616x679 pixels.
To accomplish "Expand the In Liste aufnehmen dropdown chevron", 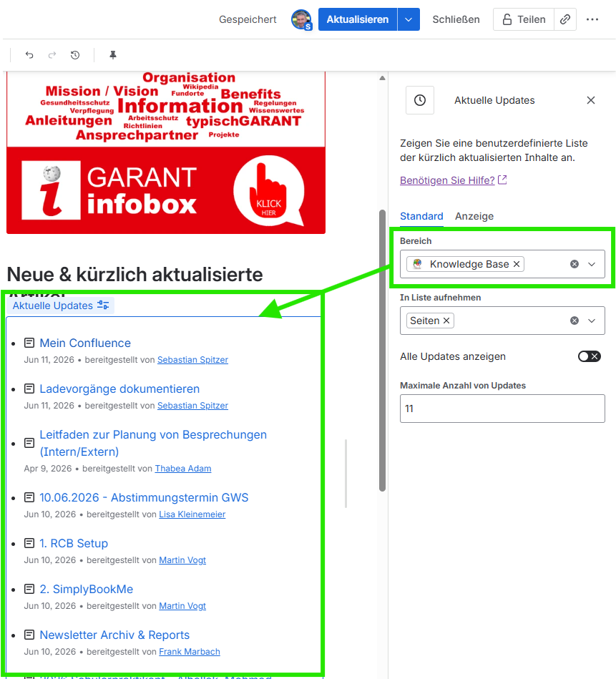I will 592,321.
